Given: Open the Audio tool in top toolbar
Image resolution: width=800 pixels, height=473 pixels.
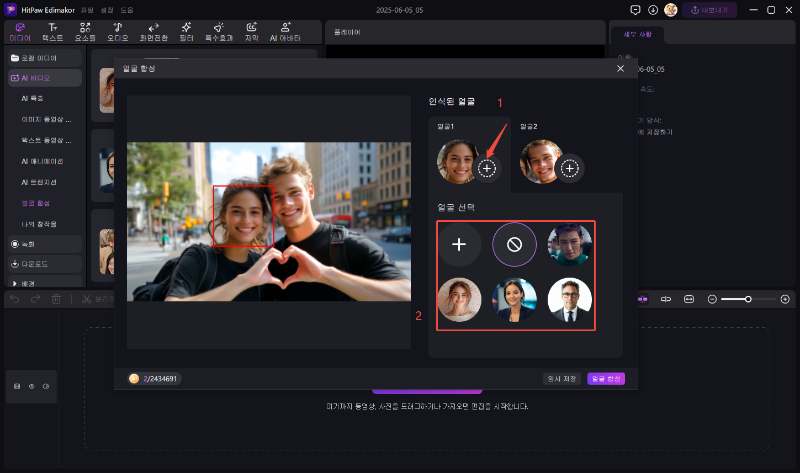Looking at the screenshot, I should (x=118, y=31).
